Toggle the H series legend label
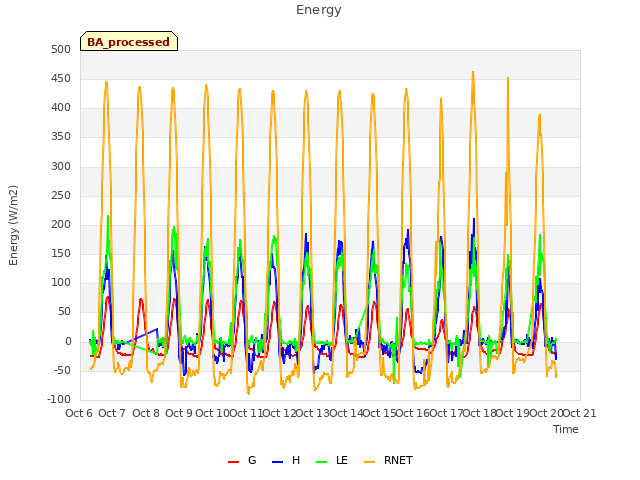 pos(296,460)
